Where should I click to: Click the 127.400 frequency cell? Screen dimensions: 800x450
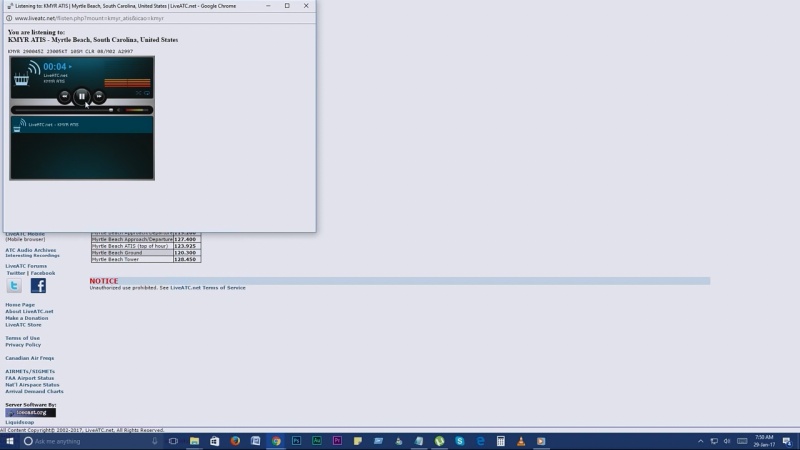187,239
